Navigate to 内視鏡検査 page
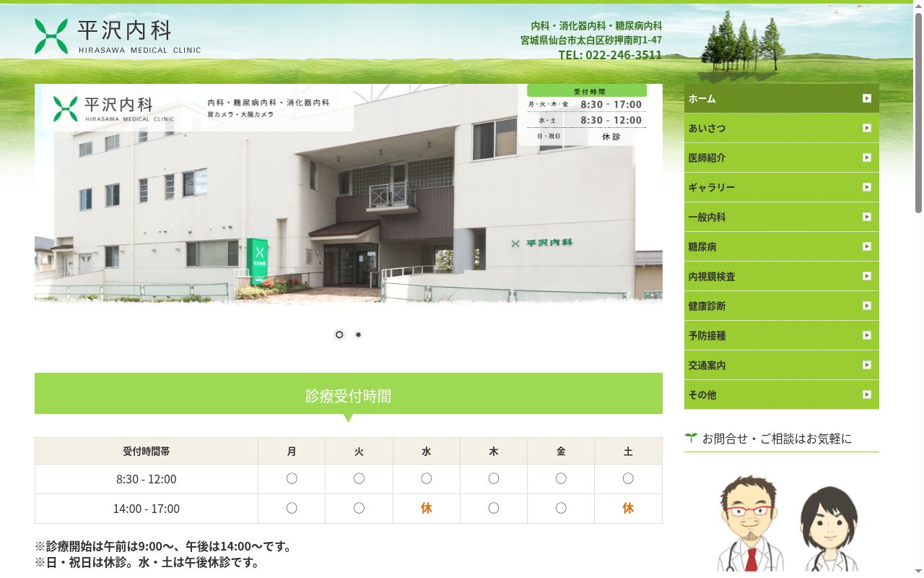 782,276
